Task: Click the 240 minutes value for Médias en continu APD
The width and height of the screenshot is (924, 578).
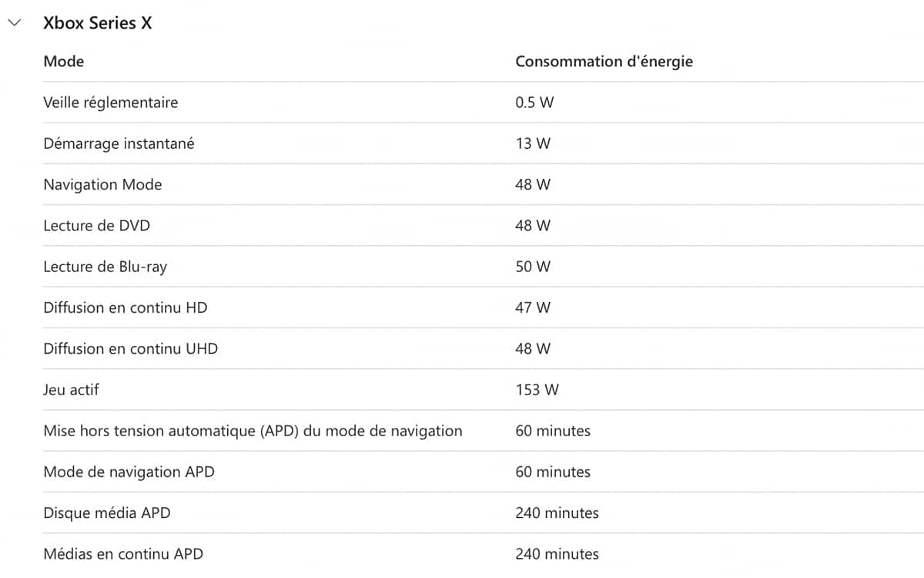Action: click(556, 553)
